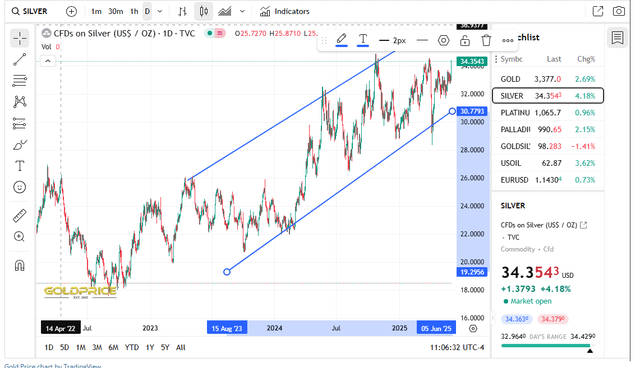Select the 5D date range
The image size is (640, 368).
pyautogui.click(x=64, y=347)
